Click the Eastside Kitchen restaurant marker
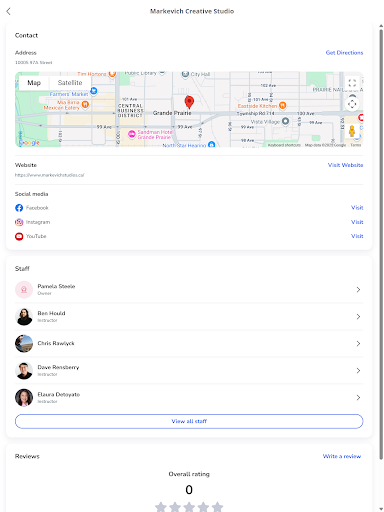Screen dimensions: 384x512 point(282,105)
